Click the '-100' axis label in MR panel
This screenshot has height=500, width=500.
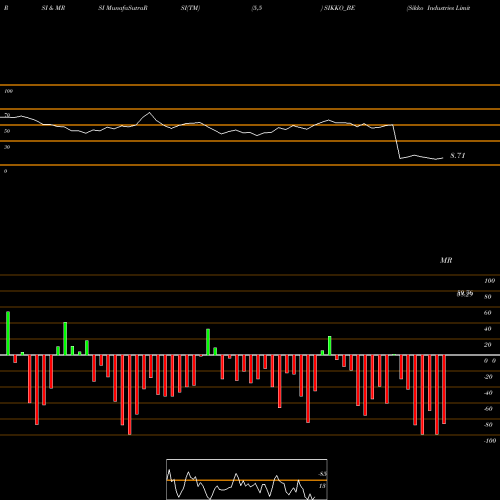pos(490,441)
